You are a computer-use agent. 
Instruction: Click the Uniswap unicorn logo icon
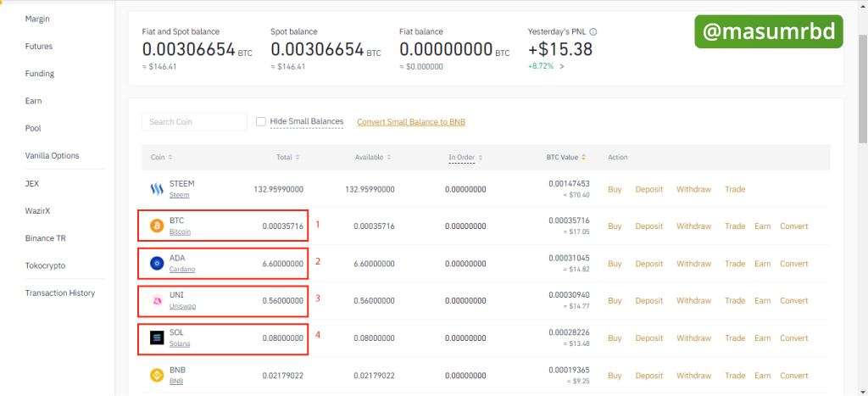tap(157, 301)
